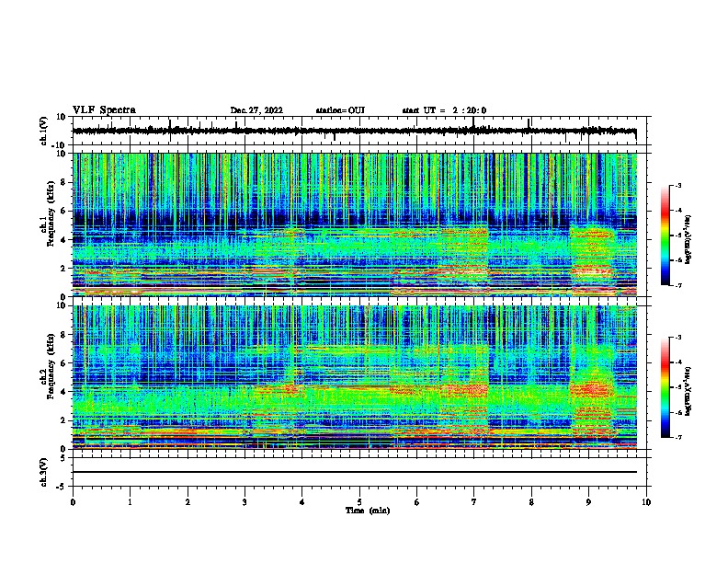Click the ch.2 spectrogram panel
The image size is (728, 563).
355,377
